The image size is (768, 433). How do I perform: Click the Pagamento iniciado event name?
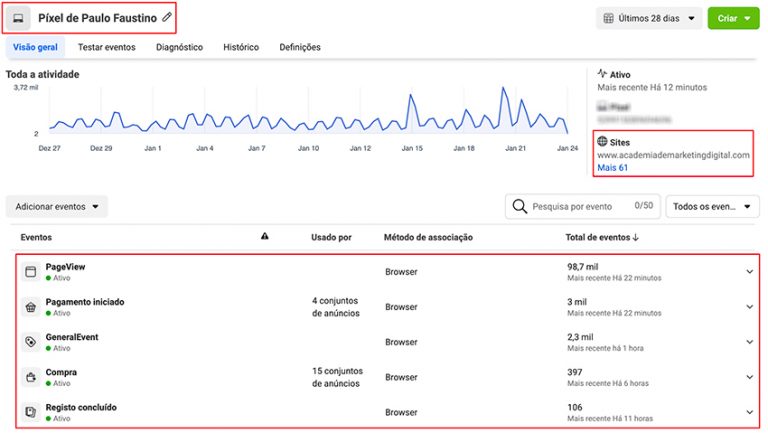click(85, 302)
